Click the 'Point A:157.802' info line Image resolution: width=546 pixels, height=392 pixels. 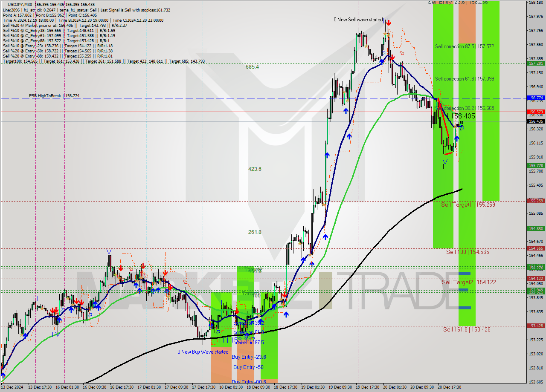click(x=50, y=15)
